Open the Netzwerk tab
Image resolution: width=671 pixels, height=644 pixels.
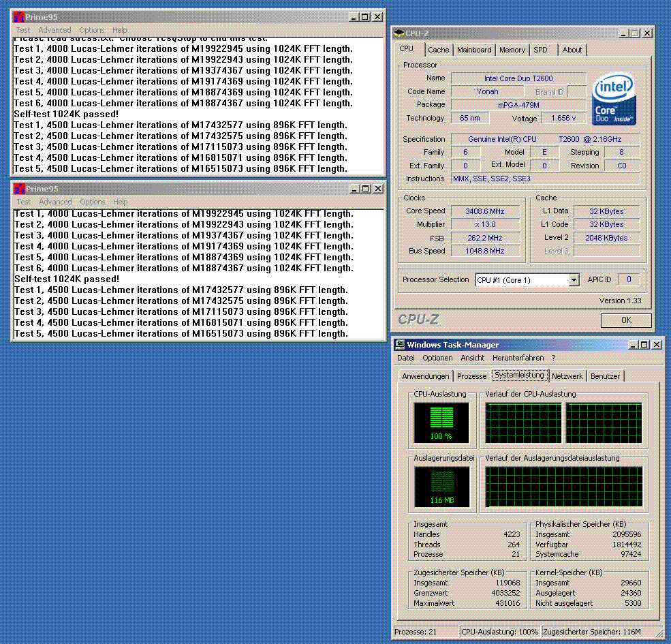coord(567,376)
